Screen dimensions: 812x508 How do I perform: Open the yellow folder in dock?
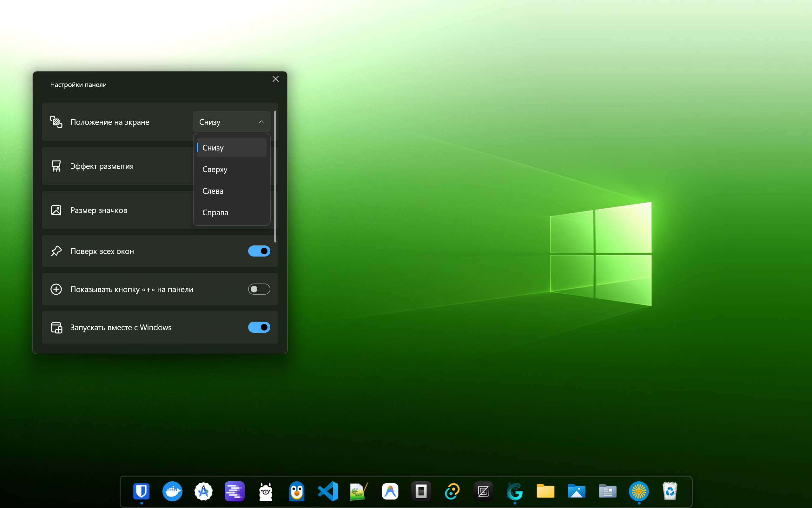[545, 491]
